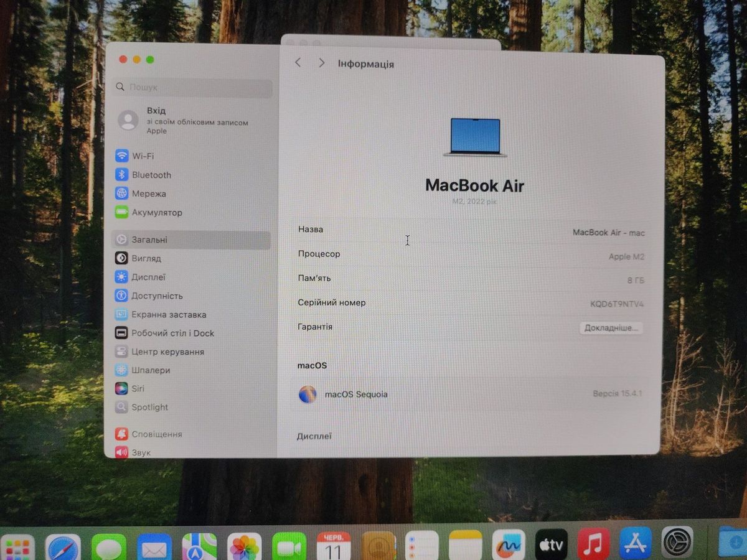Click the MacBook Air - mac name value

click(x=608, y=233)
